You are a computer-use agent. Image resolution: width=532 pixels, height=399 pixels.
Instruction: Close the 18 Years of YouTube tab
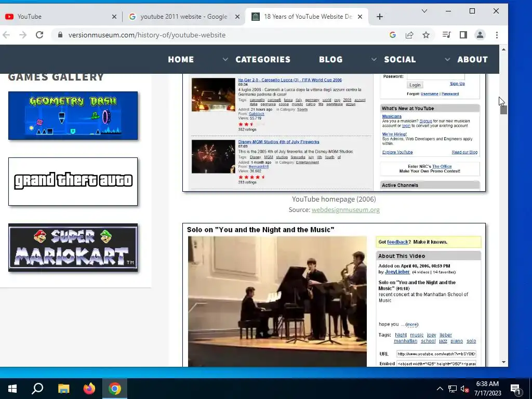[361, 17]
